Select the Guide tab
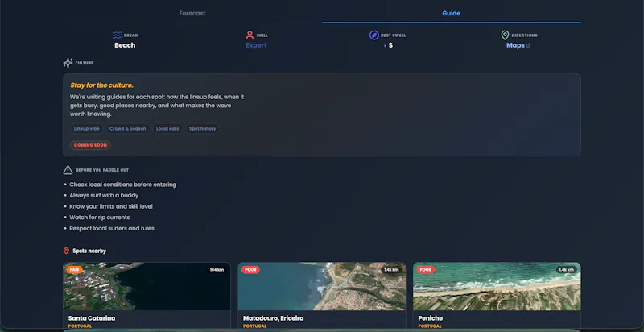The height and width of the screenshot is (332, 644). 451,13
